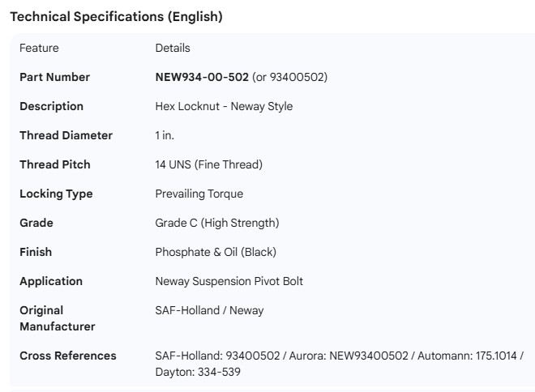Viewport: 535px width, 392px height.
Task: Click the 'Technical Specifications (English)' heading
Action: [x=116, y=16]
